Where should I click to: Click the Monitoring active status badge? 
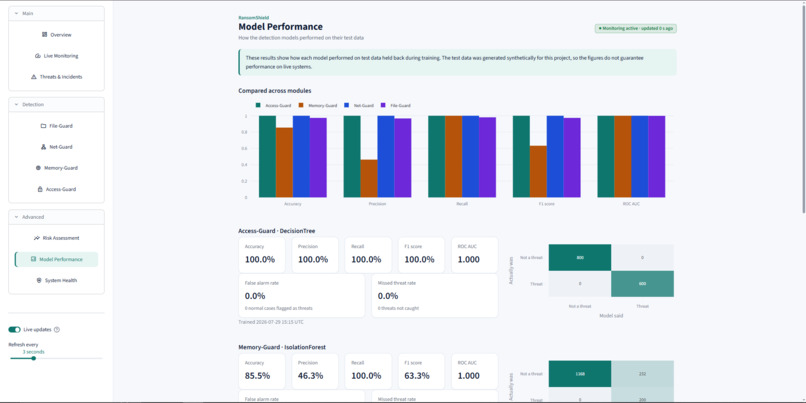(636, 28)
